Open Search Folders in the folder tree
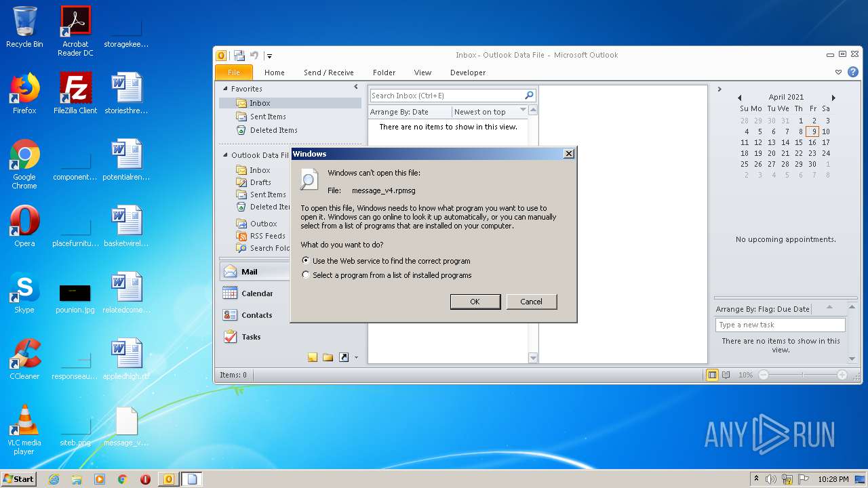This screenshot has height=488, width=868. point(263,248)
